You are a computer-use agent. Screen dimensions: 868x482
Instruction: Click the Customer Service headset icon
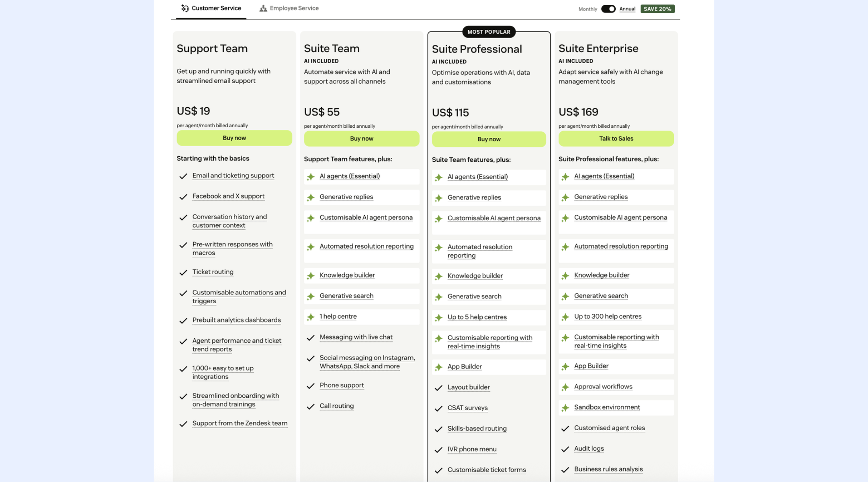pyautogui.click(x=185, y=8)
